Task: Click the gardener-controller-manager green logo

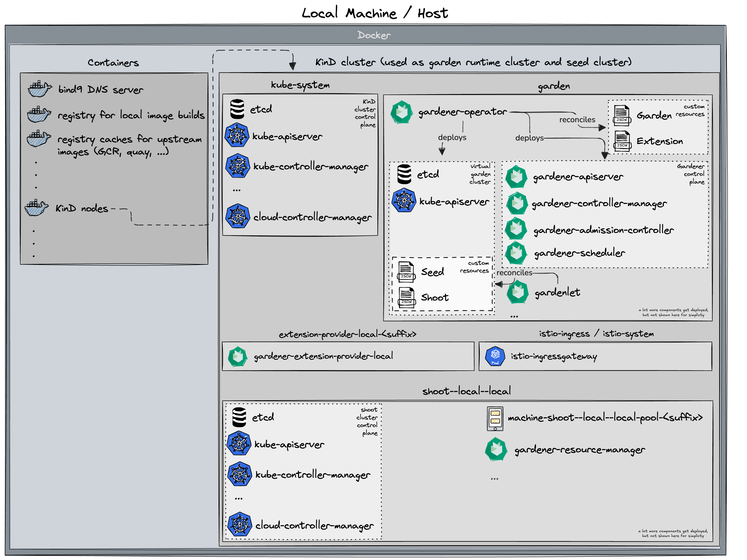Action: click(517, 203)
